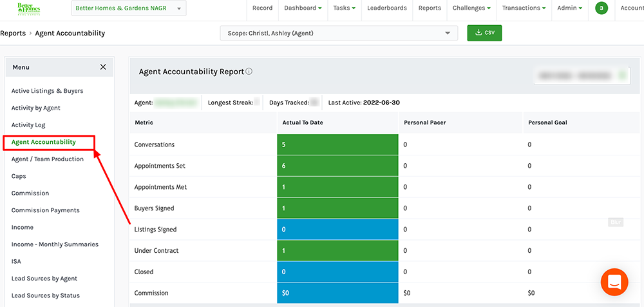Expand the Admin menu
The image size is (644, 307).
click(569, 8)
